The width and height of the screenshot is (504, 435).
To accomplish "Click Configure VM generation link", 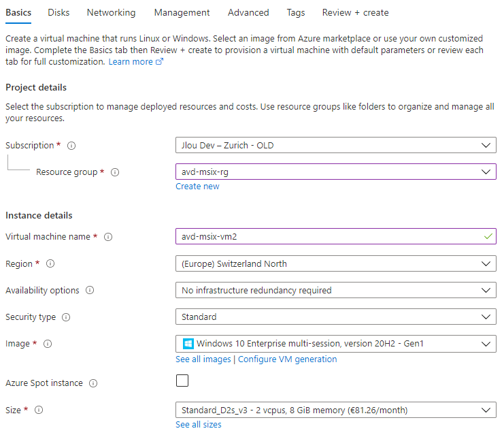I will pos(287,359).
